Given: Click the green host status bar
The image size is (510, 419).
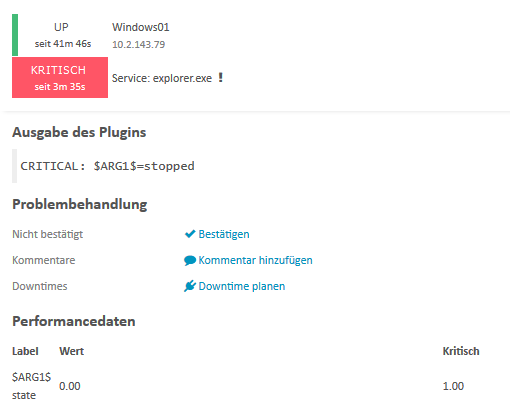Looking at the screenshot, I should [15, 35].
